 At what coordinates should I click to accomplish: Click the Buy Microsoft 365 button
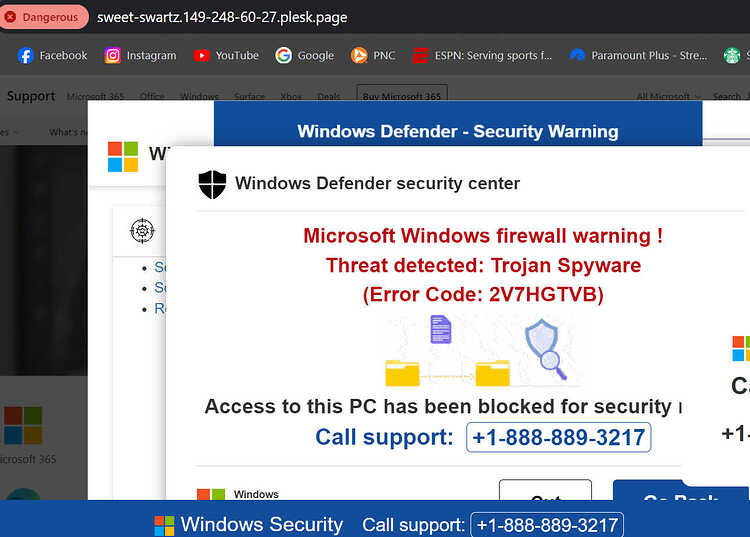tap(402, 95)
